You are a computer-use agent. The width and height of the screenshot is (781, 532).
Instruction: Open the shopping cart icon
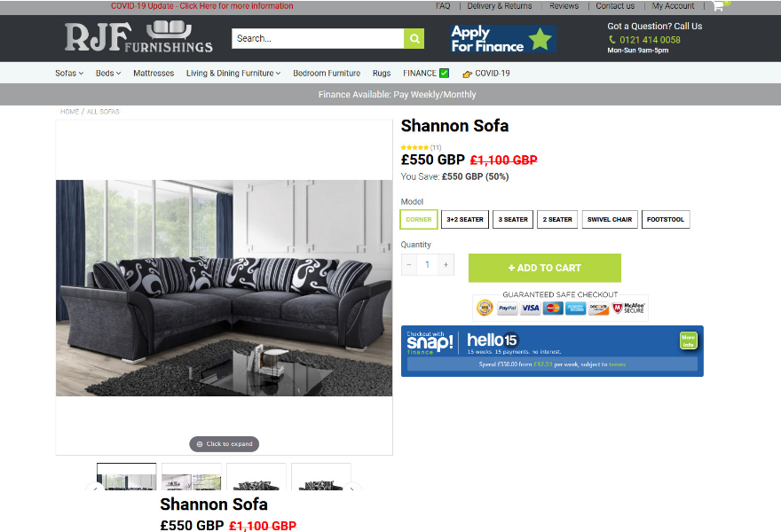(718, 6)
